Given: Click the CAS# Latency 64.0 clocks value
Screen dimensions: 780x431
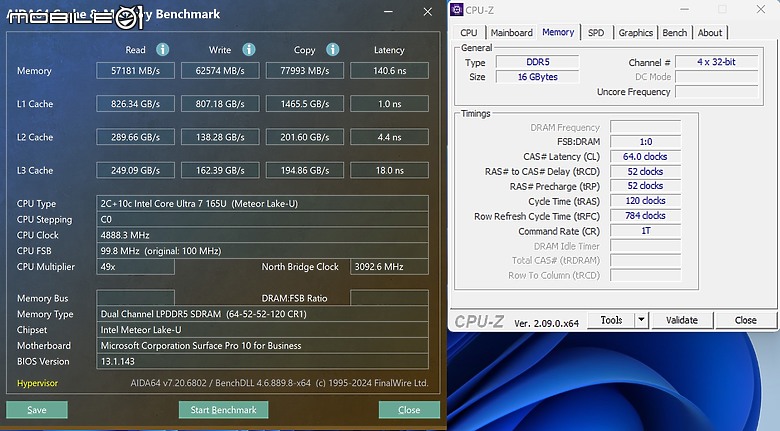Looking at the screenshot, I should pyautogui.click(x=646, y=156).
